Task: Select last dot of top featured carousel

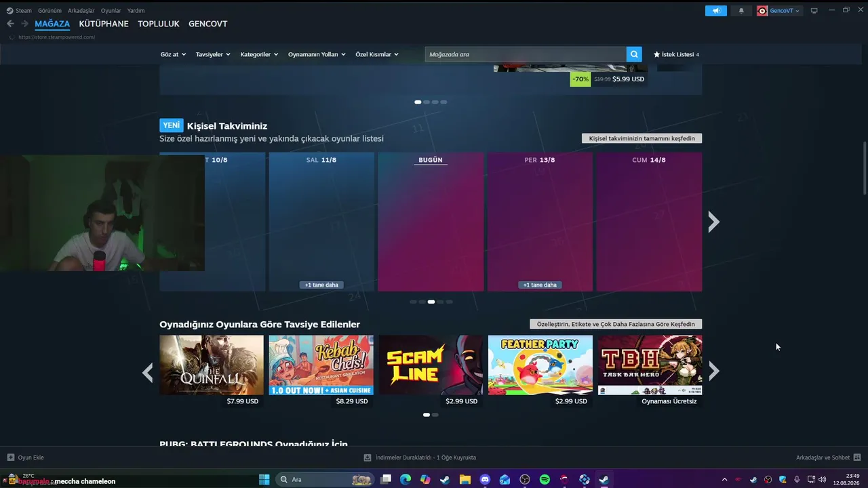Action: point(443,102)
